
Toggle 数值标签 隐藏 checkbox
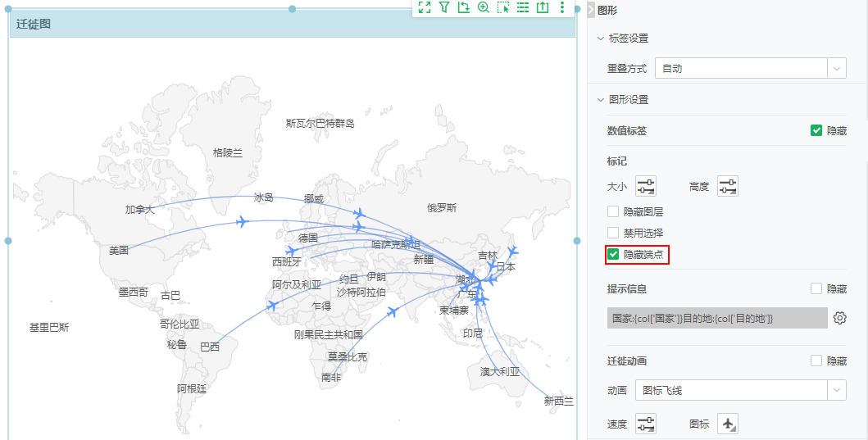pyautogui.click(x=816, y=130)
